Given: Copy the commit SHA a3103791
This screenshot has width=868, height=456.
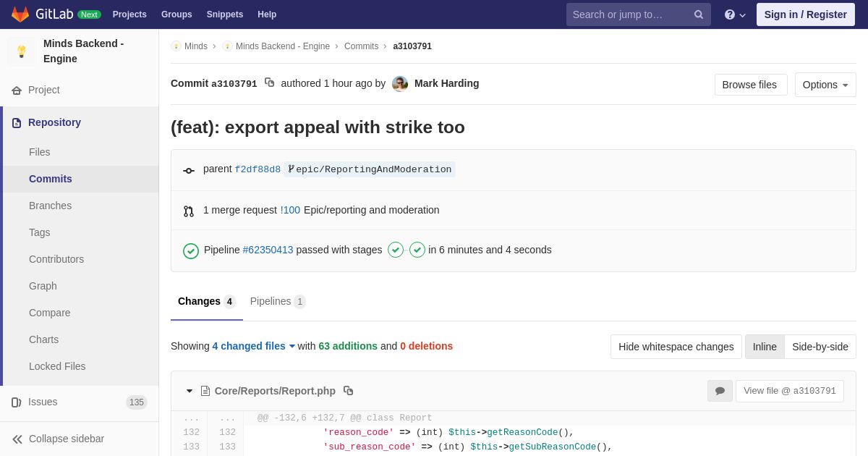Looking at the screenshot, I should [x=269, y=83].
